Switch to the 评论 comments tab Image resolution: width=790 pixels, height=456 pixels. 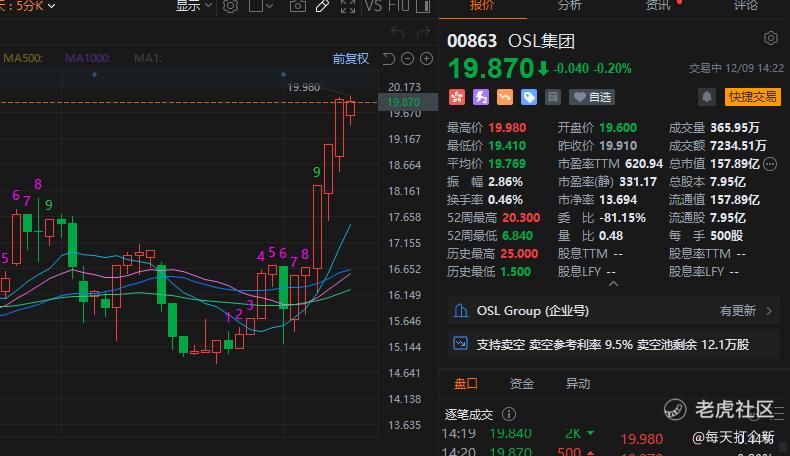[745, 6]
